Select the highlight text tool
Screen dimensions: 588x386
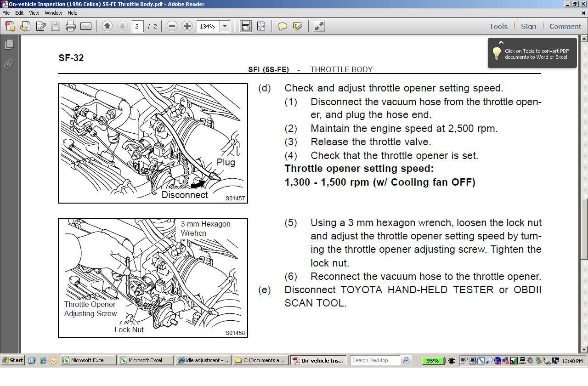click(297, 26)
